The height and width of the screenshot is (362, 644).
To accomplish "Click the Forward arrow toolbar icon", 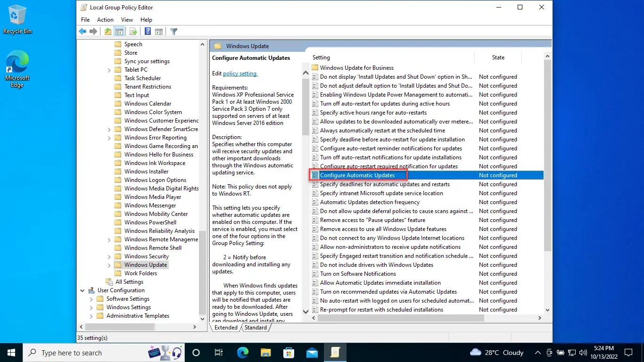I will tap(93, 32).
